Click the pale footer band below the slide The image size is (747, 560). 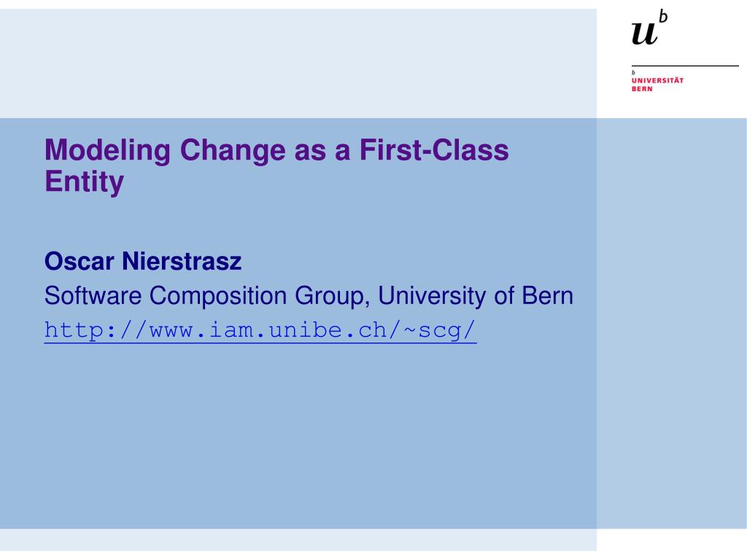298,540
